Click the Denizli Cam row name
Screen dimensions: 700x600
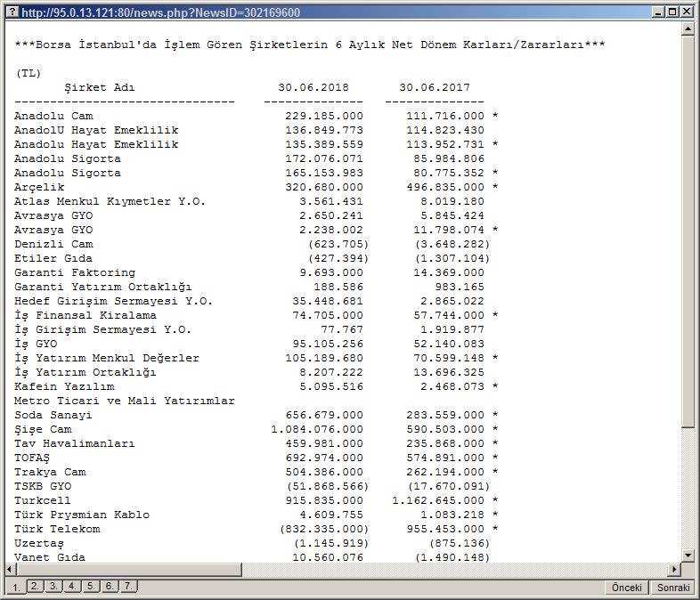[x=53, y=245]
